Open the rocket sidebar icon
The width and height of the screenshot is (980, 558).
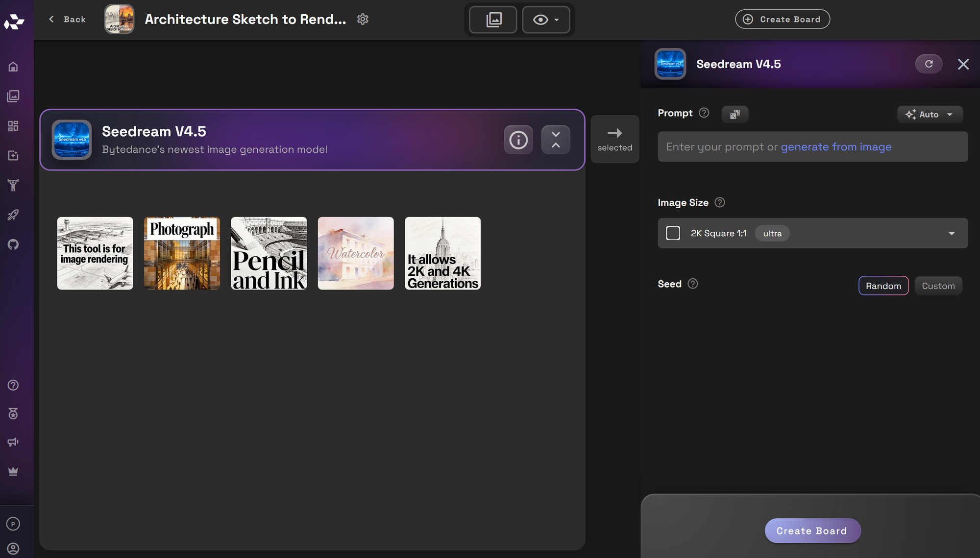[x=13, y=215]
